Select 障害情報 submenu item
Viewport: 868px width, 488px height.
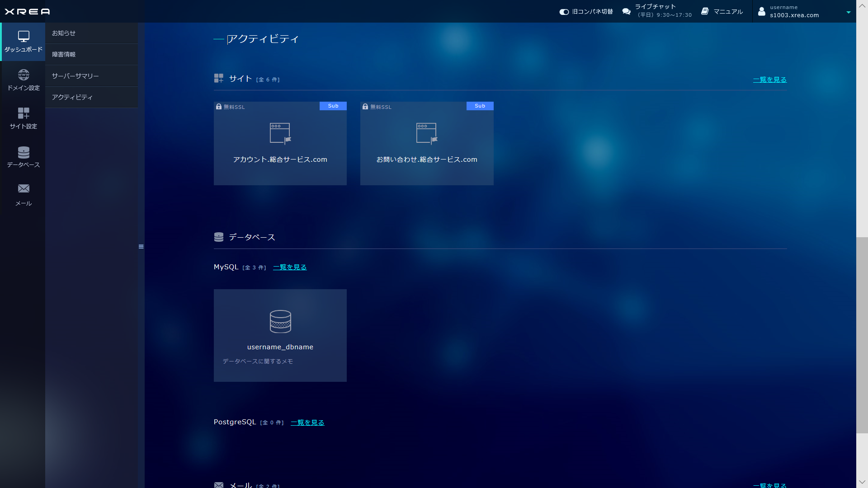click(64, 55)
